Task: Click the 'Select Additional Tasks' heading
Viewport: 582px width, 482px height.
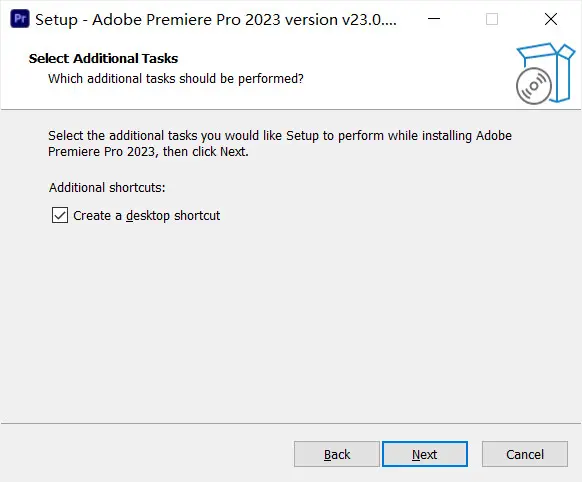Action: click(104, 59)
